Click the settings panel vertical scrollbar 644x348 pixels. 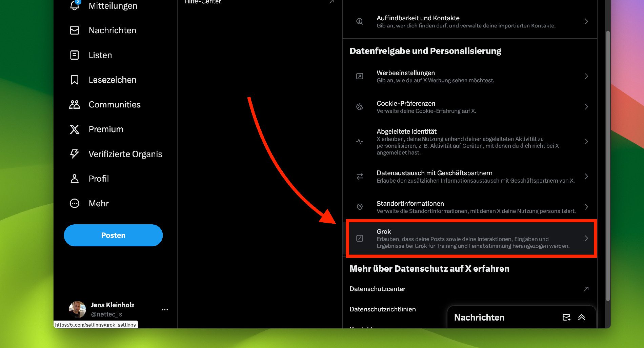click(608, 166)
